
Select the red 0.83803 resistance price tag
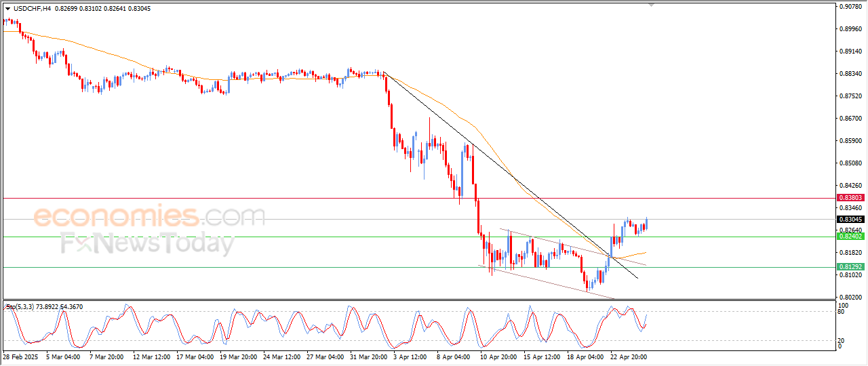click(850, 198)
